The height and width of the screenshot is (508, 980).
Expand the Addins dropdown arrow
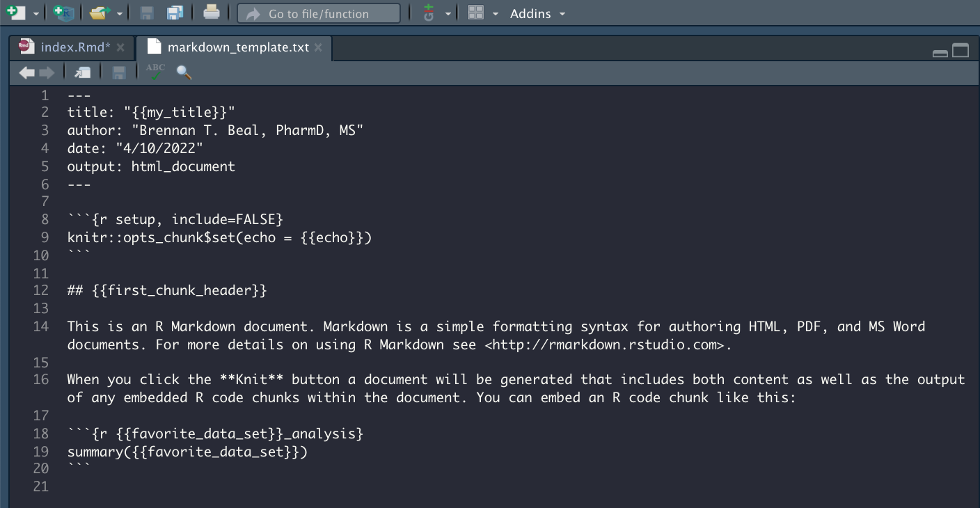click(562, 14)
